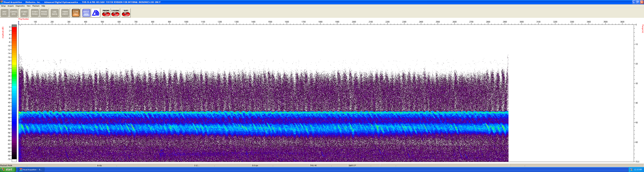This screenshot has height=172, width=644.
Task: Click the -44 amplitude scale label
Action: [9, 110]
